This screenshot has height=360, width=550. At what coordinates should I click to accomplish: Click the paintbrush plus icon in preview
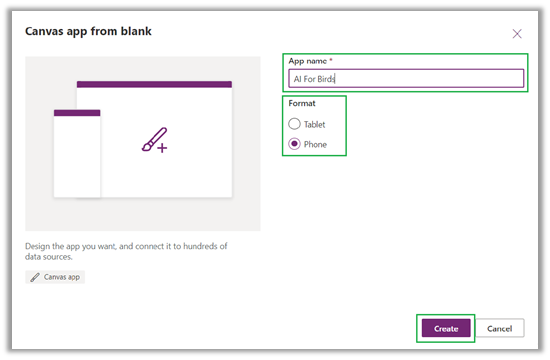coord(154,140)
